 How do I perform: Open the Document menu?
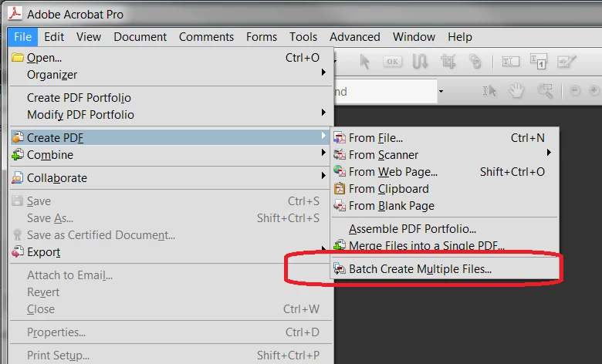click(140, 37)
